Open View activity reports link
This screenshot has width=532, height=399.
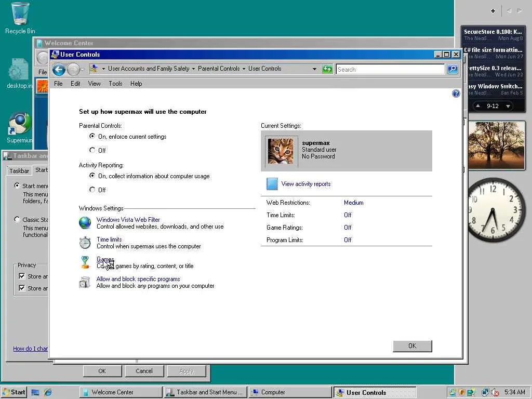305,184
